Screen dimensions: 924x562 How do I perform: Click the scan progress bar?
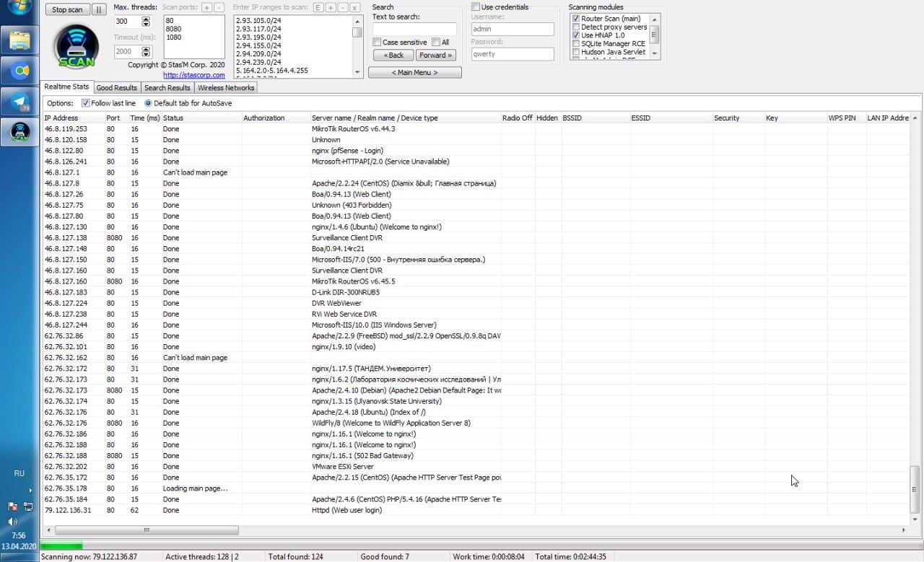click(x=481, y=545)
